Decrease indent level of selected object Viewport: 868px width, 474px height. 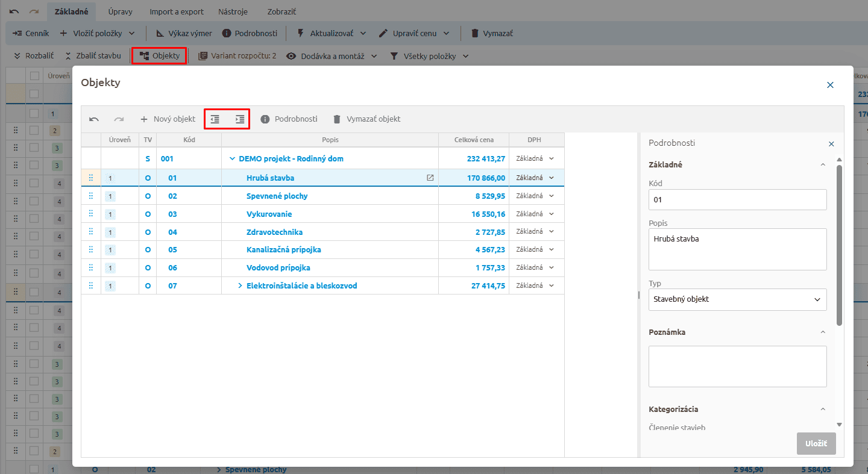point(215,119)
